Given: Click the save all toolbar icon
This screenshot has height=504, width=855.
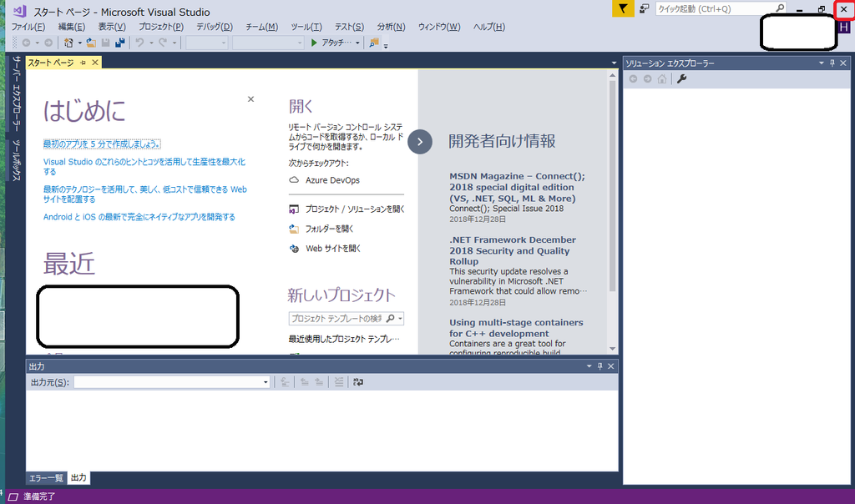Looking at the screenshot, I should tap(120, 43).
